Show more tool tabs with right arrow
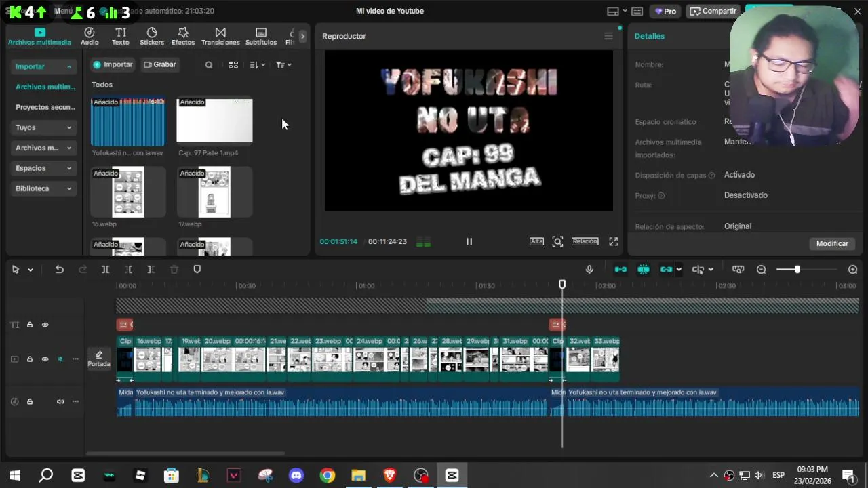 click(302, 37)
